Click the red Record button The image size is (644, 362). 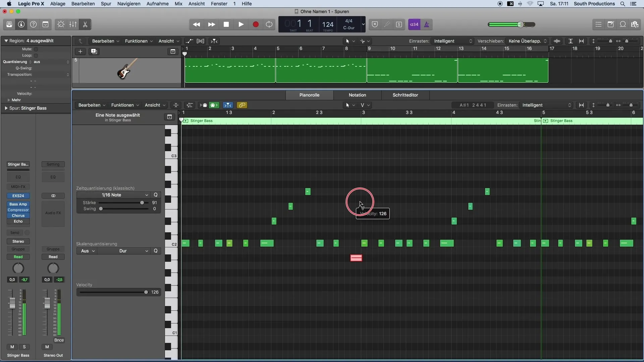pos(256,24)
